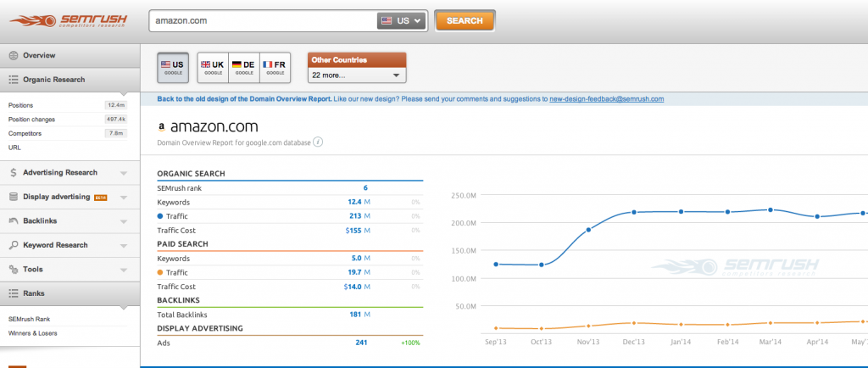Click the Mar'14 organic traffic data point
Viewport: 868px width, 368px height.
pos(770,210)
